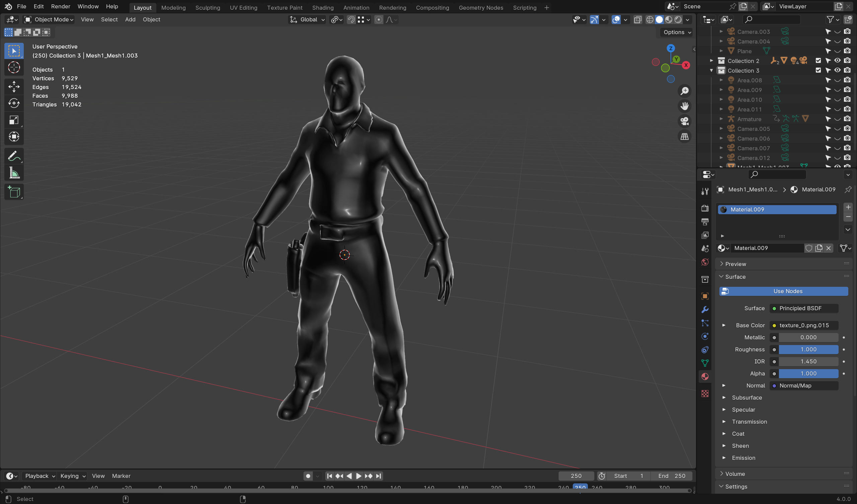Open the World properties tab
The width and height of the screenshot is (857, 504).
tap(705, 262)
